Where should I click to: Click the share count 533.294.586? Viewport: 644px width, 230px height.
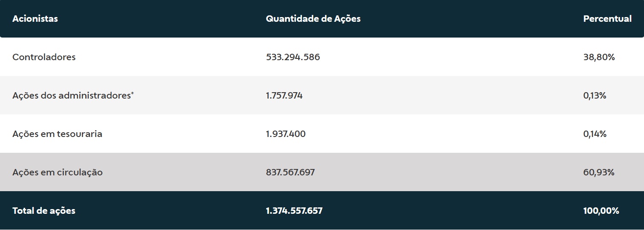pyautogui.click(x=293, y=57)
